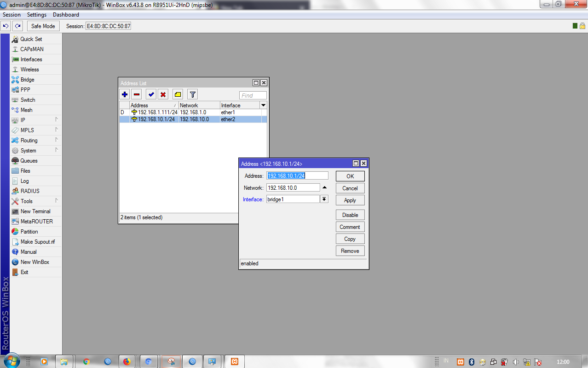The image size is (588, 368).
Task: Open the Settings menu
Action: (x=37, y=15)
